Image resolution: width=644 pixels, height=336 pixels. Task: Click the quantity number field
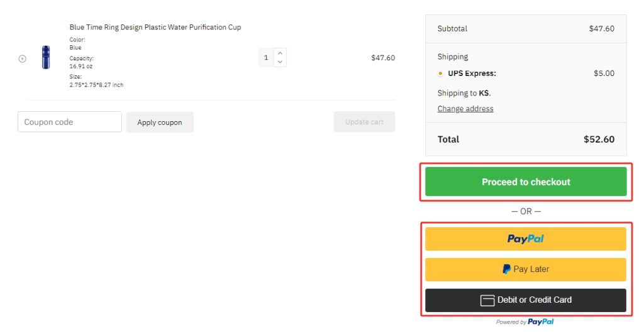click(266, 57)
